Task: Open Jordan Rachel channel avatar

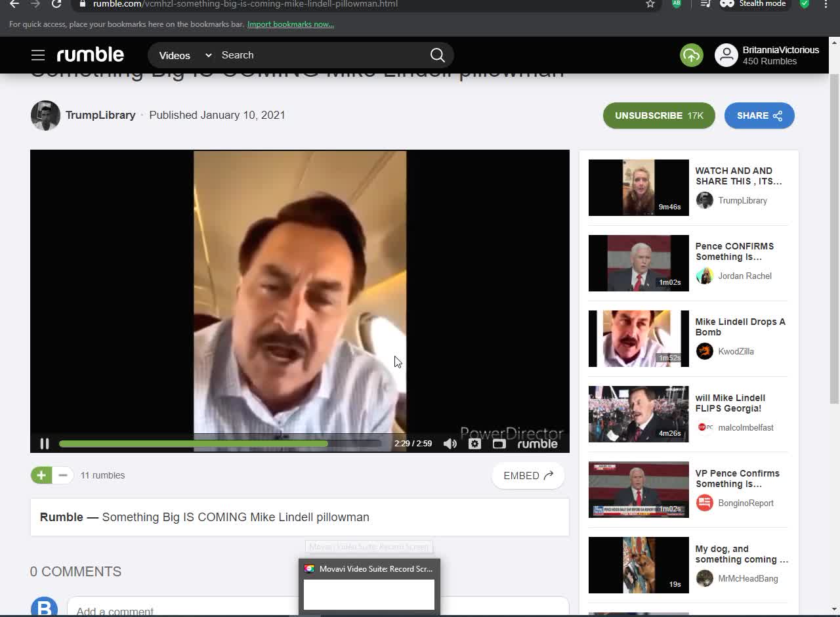Action: [x=704, y=276]
